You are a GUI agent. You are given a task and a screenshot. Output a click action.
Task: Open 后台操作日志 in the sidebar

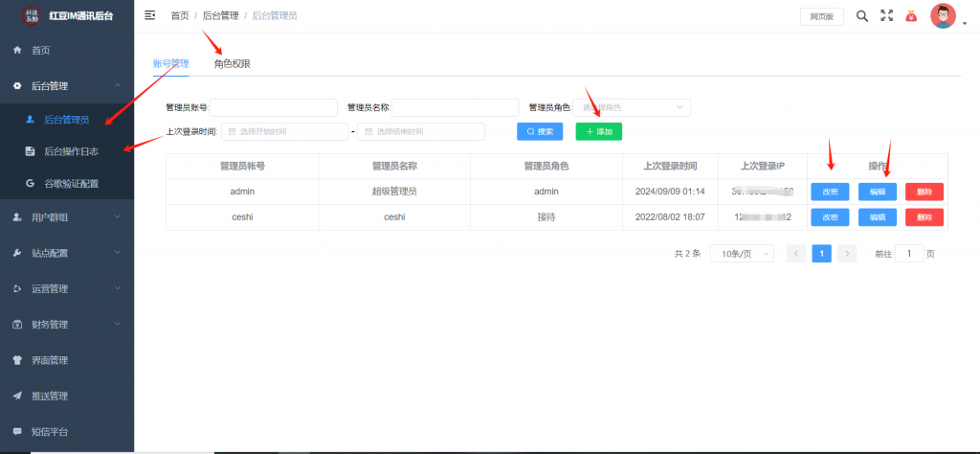[x=67, y=151]
